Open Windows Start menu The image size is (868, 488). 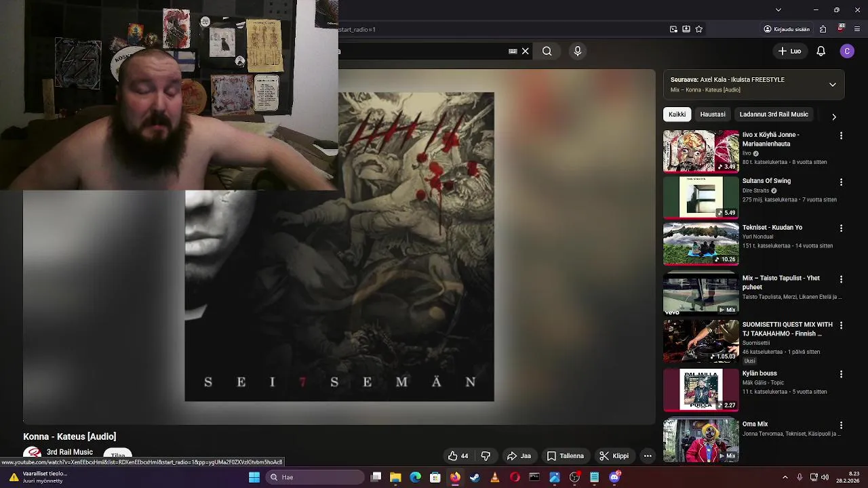click(254, 477)
